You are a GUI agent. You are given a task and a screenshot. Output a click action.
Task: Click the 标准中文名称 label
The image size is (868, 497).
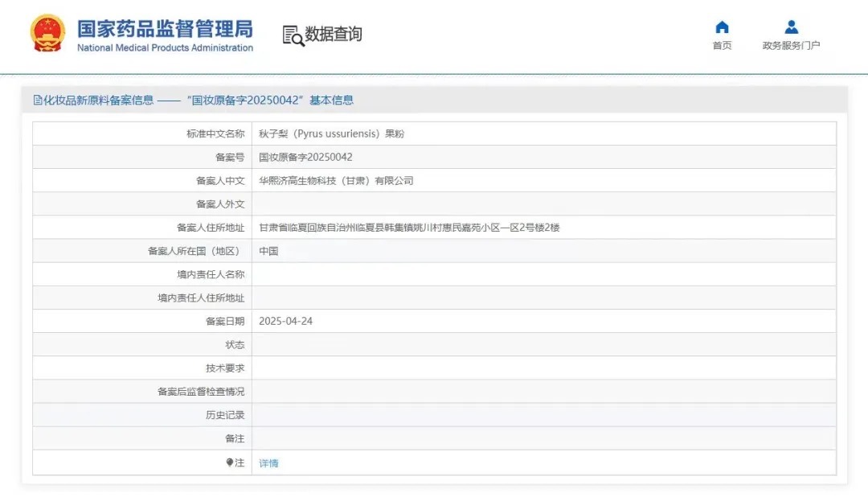pyautogui.click(x=215, y=133)
